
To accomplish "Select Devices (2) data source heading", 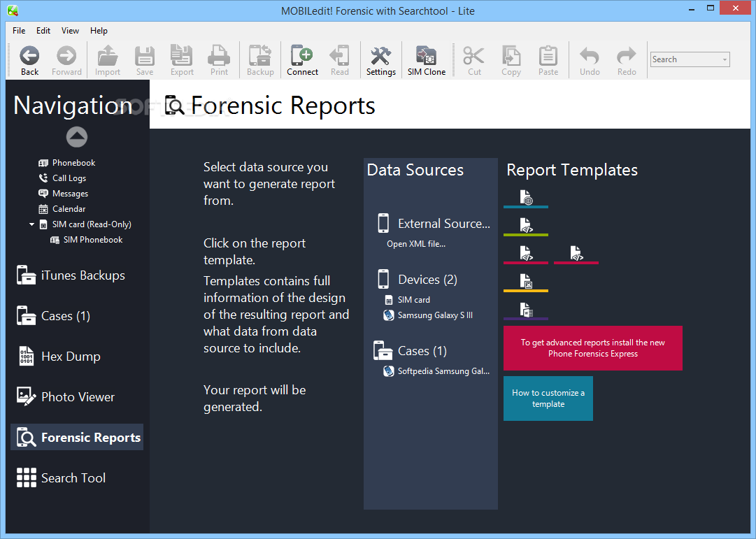I will [x=418, y=280].
